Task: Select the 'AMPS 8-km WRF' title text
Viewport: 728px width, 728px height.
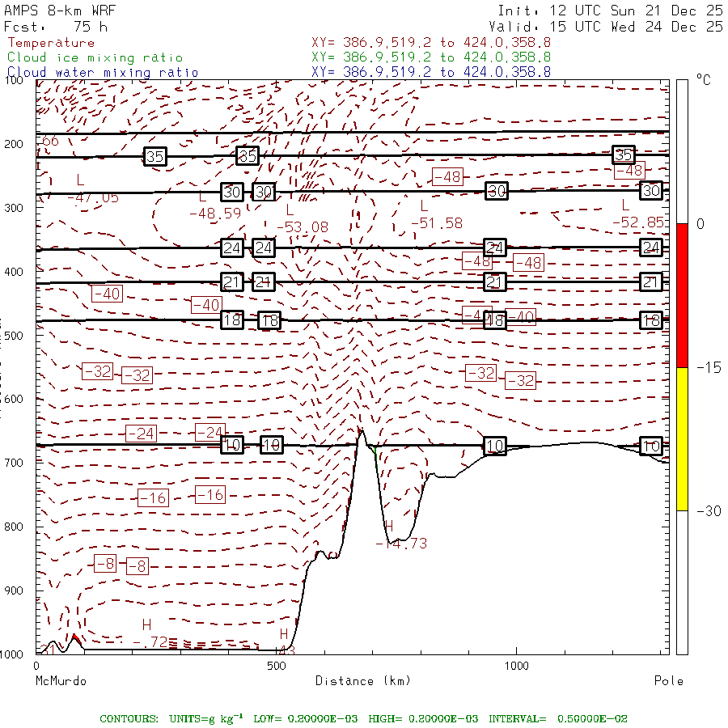Action: point(60,11)
